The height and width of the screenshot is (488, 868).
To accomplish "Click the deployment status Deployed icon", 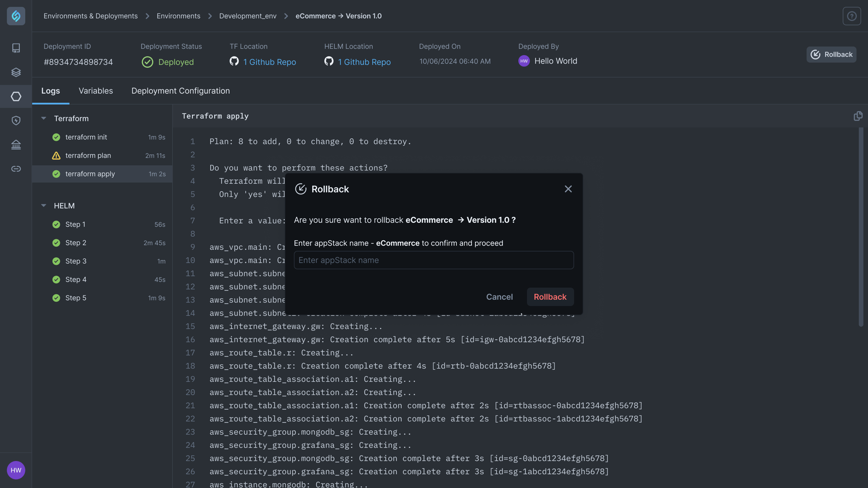I will click(x=147, y=61).
